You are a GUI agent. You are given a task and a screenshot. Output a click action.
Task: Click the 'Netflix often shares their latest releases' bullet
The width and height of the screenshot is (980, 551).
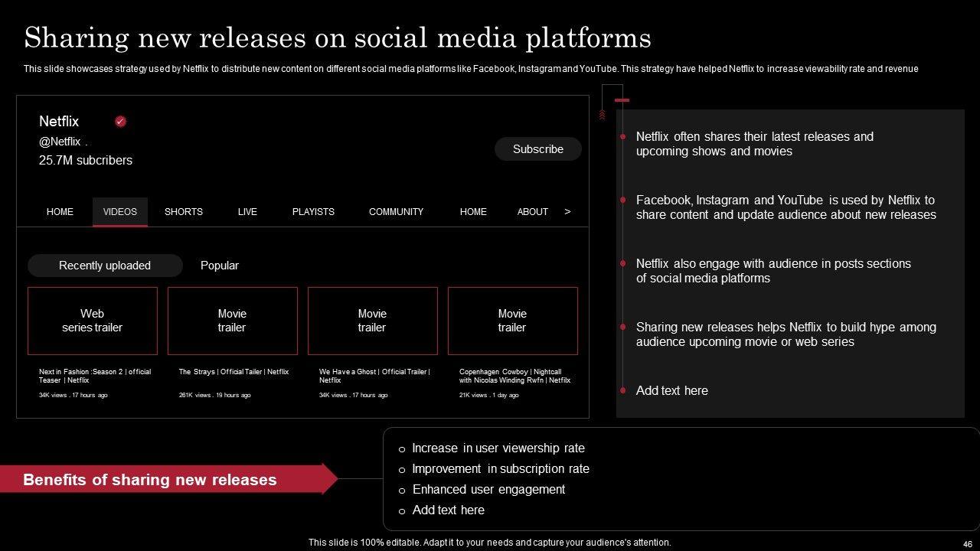[x=754, y=144]
